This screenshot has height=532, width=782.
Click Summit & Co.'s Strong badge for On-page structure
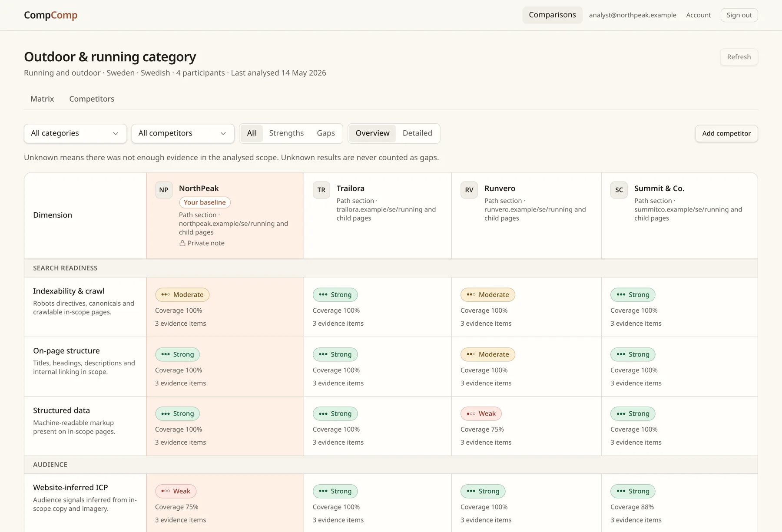coord(633,354)
